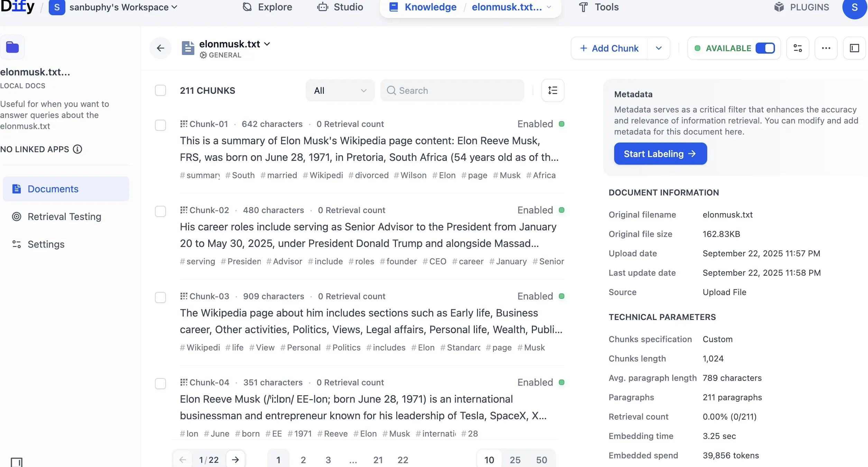This screenshot has height=467, width=868.
Task: Open the Chunk-01 summary text
Action: tap(369, 149)
